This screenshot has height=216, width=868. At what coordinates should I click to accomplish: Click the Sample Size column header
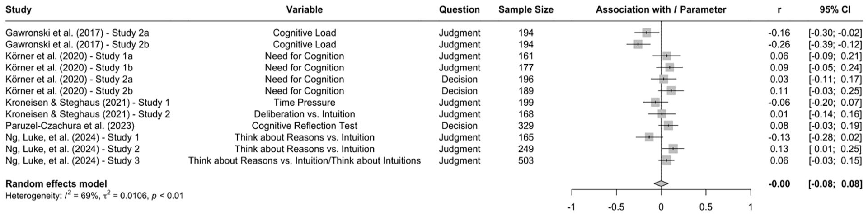coord(525,9)
